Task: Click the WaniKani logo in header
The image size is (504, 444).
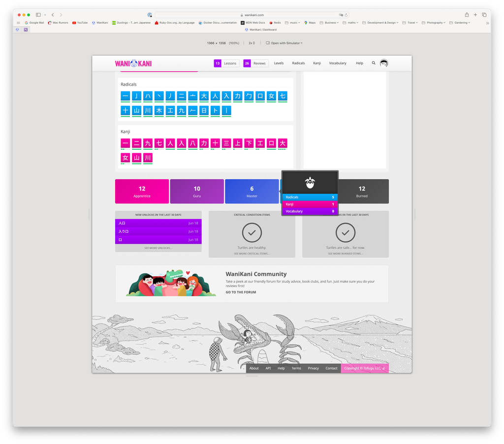Action: pos(133,63)
